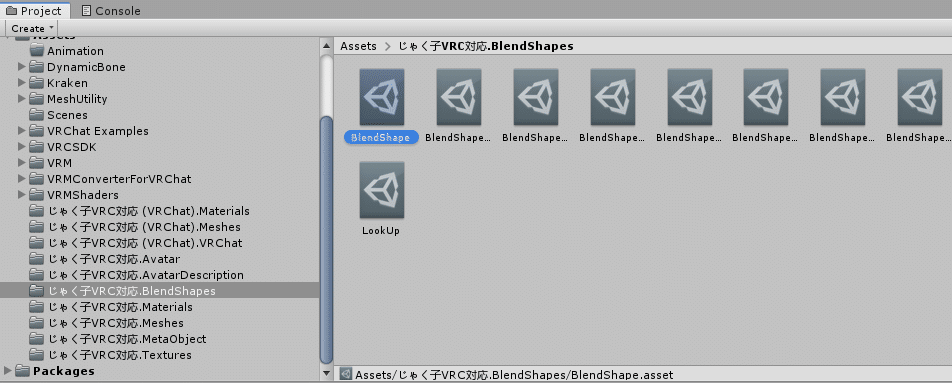952x383 pixels.
Task: Select the LookUp asset icon
Action: tap(381, 190)
